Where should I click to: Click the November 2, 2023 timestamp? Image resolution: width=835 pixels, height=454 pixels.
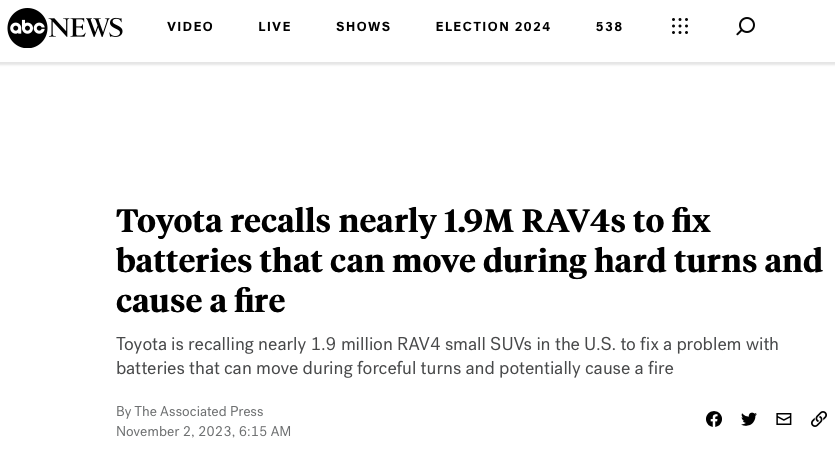(203, 431)
